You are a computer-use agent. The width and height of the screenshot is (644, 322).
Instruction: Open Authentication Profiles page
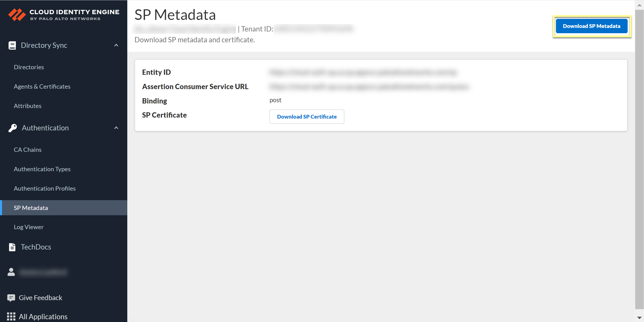point(45,189)
